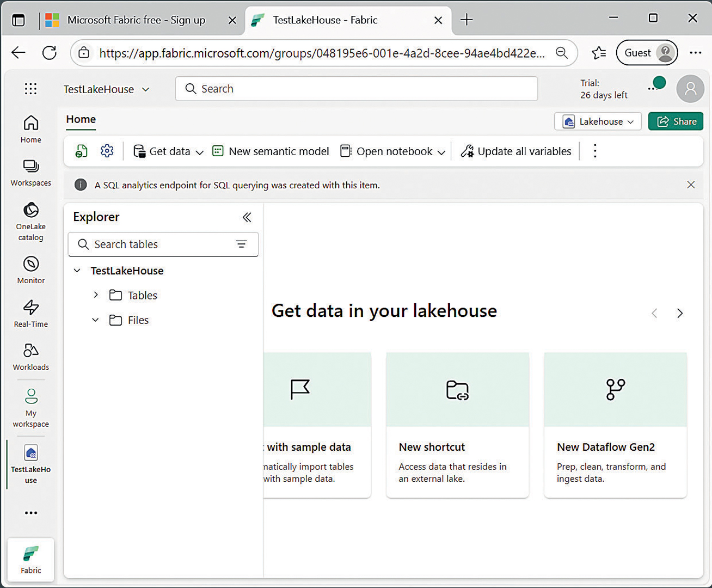Click the refresh lakehouse toolbar icon
The height and width of the screenshot is (588, 712).
coord(82,151)
